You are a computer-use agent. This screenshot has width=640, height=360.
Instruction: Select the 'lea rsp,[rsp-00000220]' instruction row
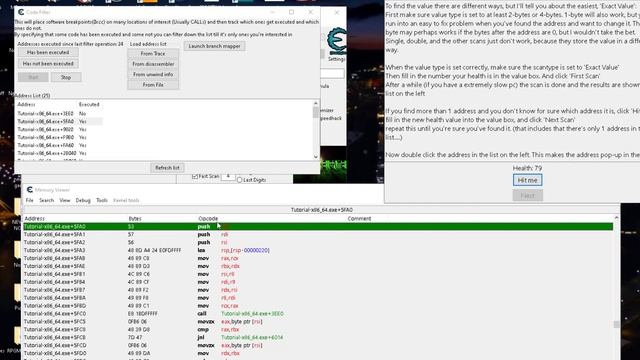(x=318, y=250)
